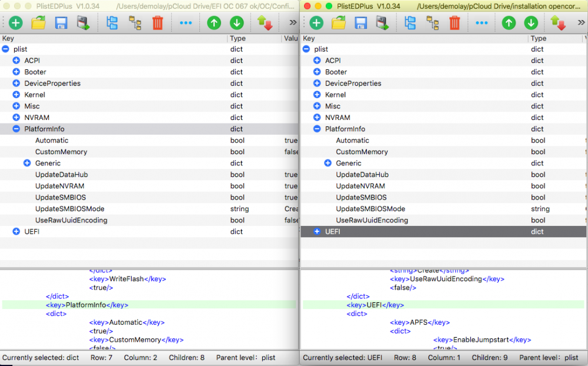Collapse PlatformInfo node in right window
Screen dimensions: 588x366
317,129
